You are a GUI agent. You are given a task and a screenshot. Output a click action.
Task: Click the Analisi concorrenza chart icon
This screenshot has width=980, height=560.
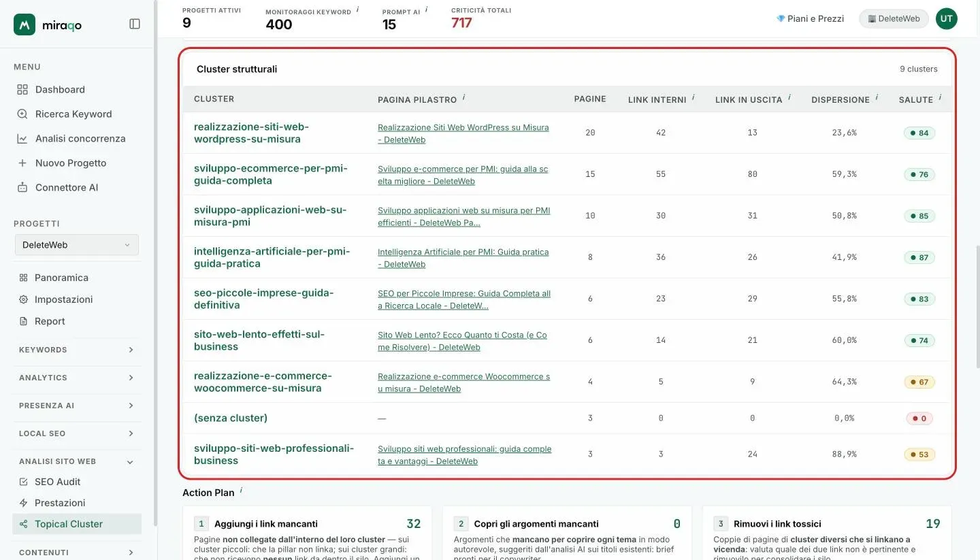[x=22, y=138]
